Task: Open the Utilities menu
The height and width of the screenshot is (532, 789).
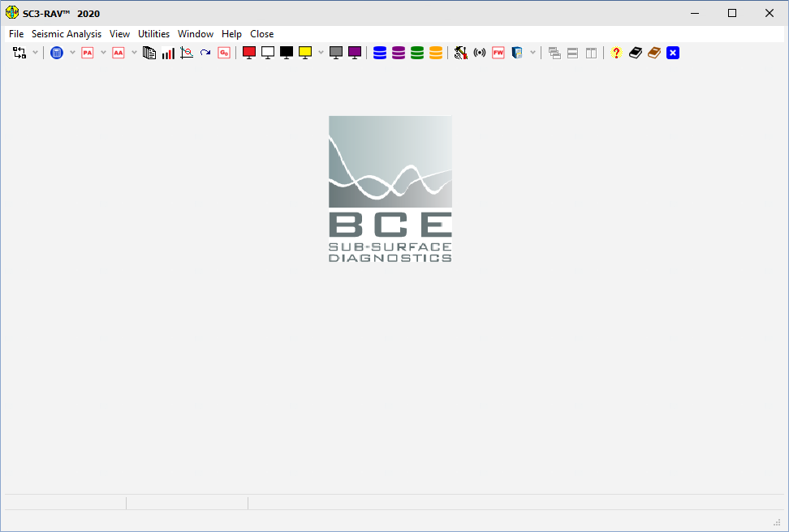Action: pos(154,34)
